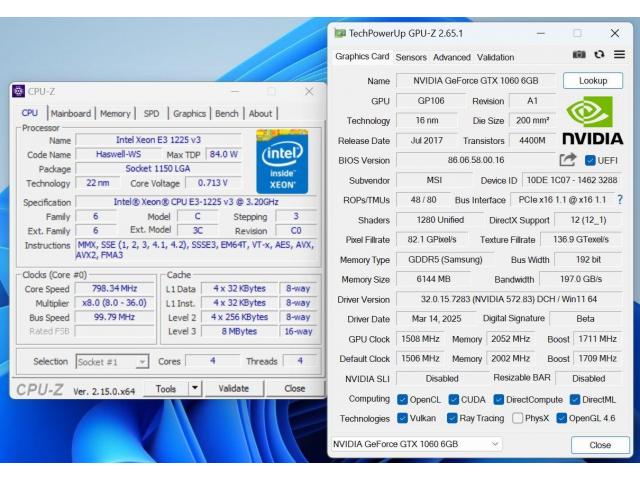Toggle the OpenGL 4.6 checkbox
This screenshot has height=480, width=640.
tap(562, 418)
